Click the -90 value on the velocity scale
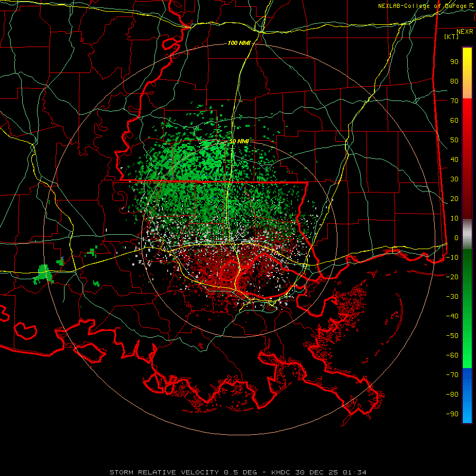The image size is (476, 476). tap(452, 414)
